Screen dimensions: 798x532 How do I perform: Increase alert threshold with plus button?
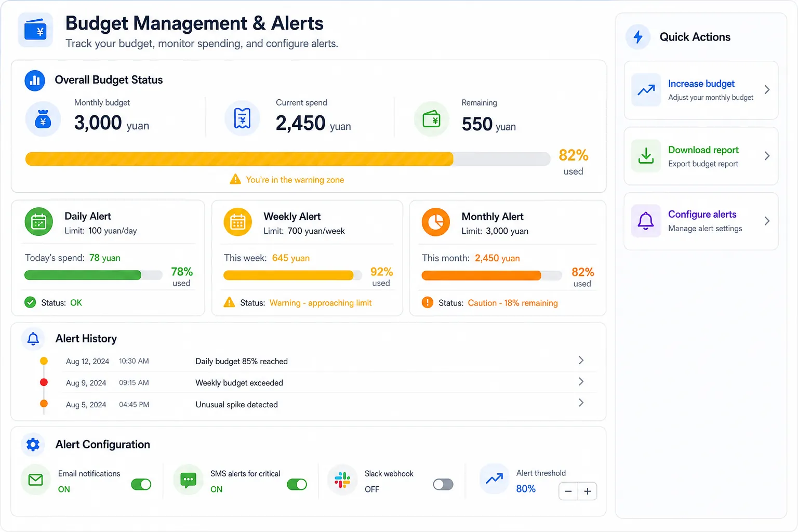point(588,491)
